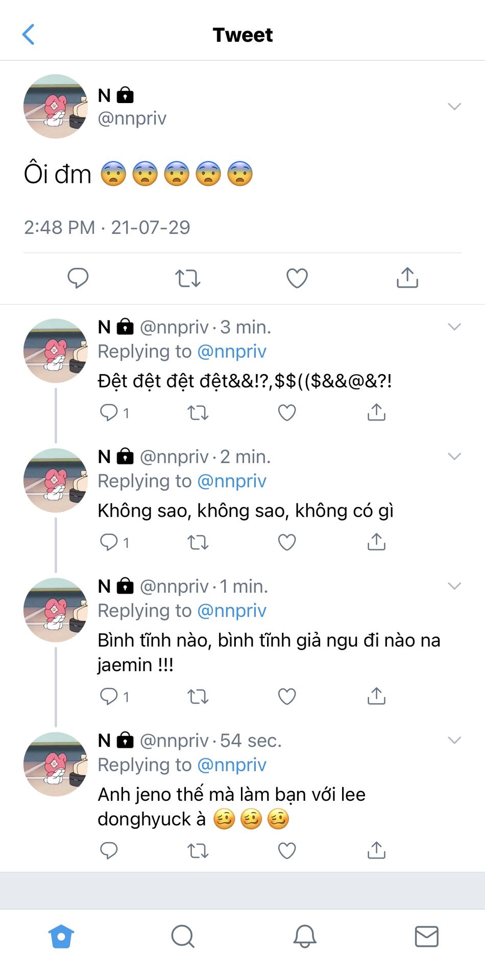Like the "Đệt đệt đệt" reply

coord(287,412)
